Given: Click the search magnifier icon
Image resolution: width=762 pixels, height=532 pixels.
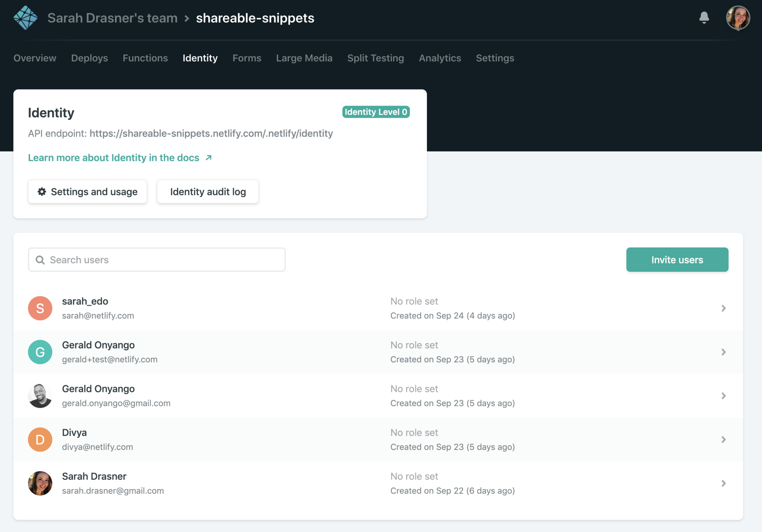Looking at the screenshot, I should [40, 260].
